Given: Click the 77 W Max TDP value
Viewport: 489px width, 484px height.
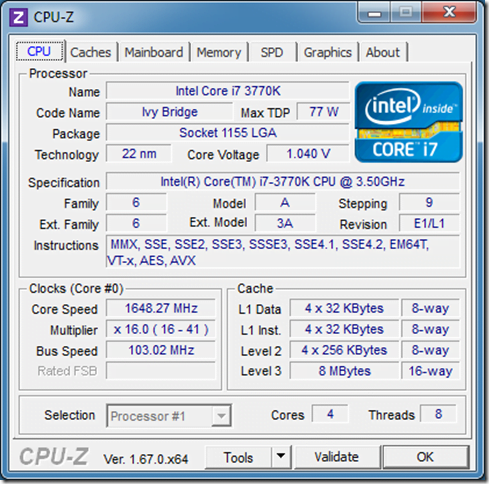Looking at the screenshot, I should click(x=323, y=112).
